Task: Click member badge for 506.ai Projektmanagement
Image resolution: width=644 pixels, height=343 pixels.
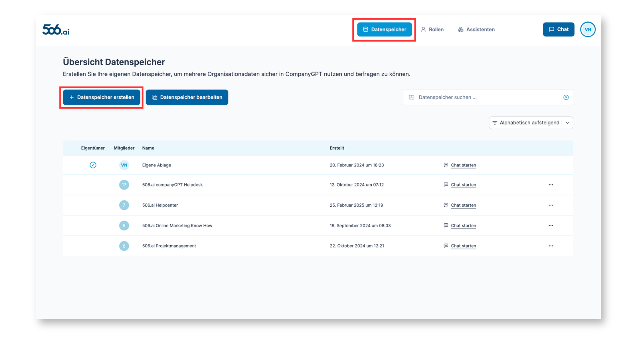Action: [x=124, y=246]
